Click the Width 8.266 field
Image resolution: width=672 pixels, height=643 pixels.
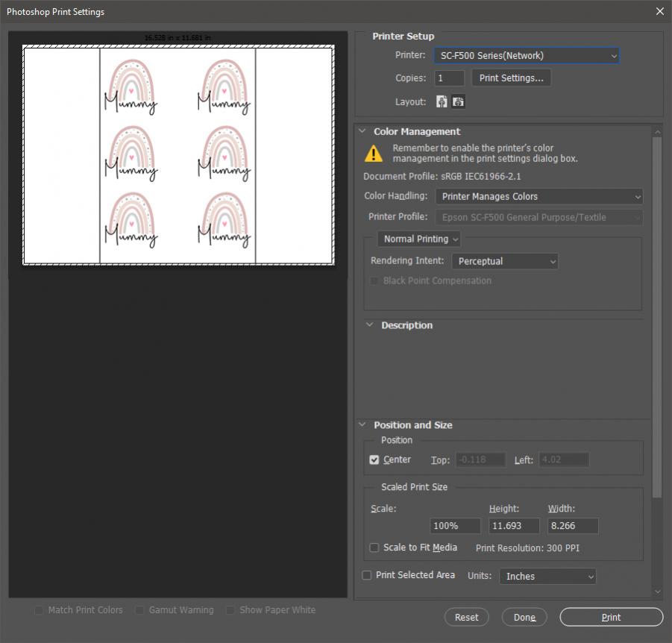tap(573, 526)
